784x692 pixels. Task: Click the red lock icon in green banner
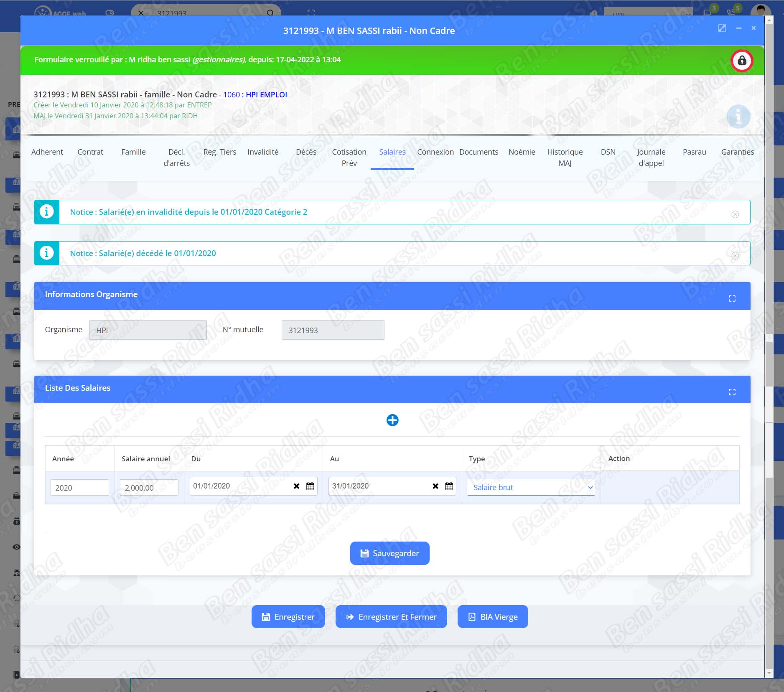coord(741,61)
